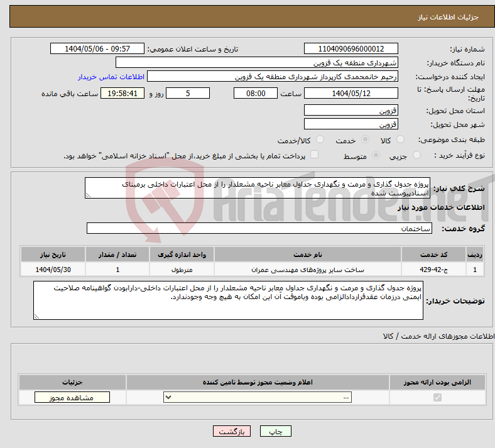Screen dimensions: 495x448
Task: Click the deadline time field 08:00
Action: coord(256,93)
